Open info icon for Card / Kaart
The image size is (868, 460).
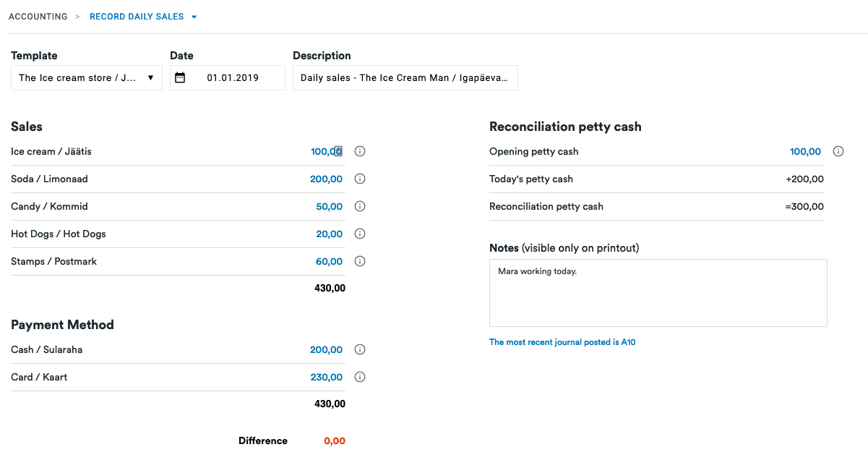360,378
